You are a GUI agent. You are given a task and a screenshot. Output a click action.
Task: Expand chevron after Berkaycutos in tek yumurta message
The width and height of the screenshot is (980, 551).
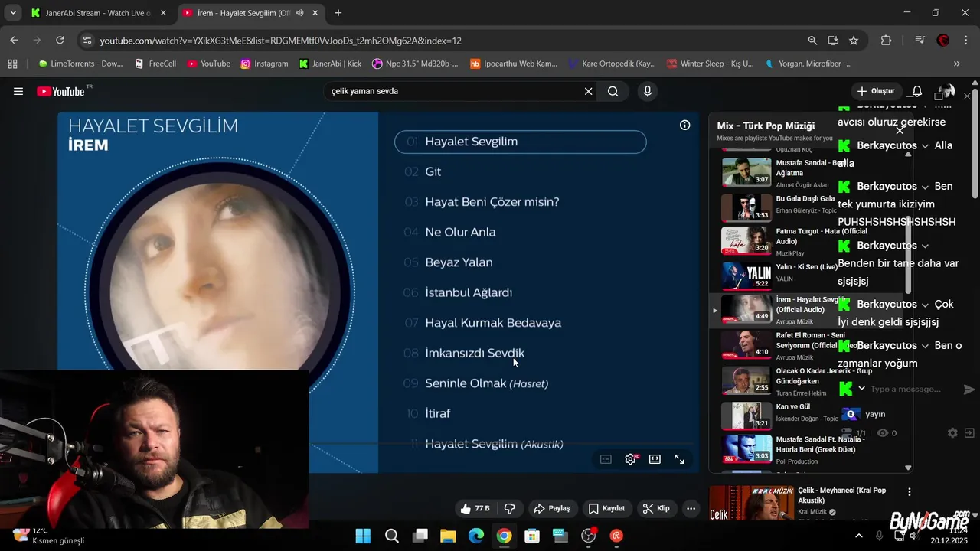pyautogui.click(x=925, y=187)
